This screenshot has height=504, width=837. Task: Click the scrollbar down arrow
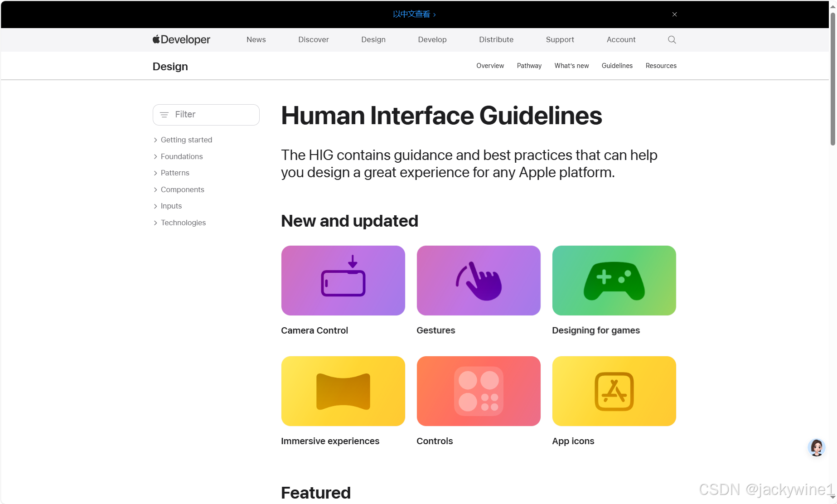click(x=832, y=498)
